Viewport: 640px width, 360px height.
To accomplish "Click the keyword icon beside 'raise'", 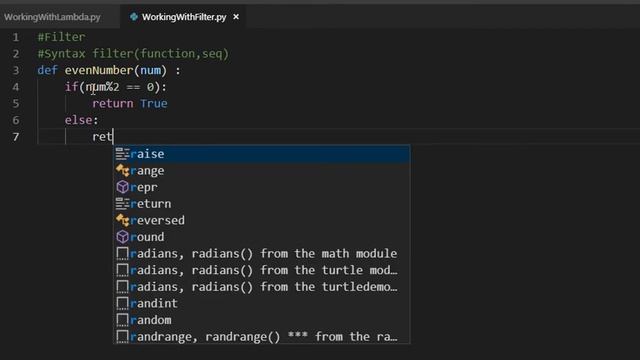I will point(122,154).
